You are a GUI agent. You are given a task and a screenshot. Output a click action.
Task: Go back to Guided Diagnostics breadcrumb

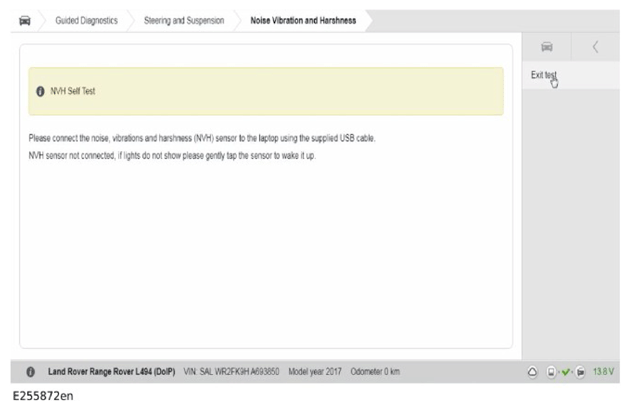point(86,20)
